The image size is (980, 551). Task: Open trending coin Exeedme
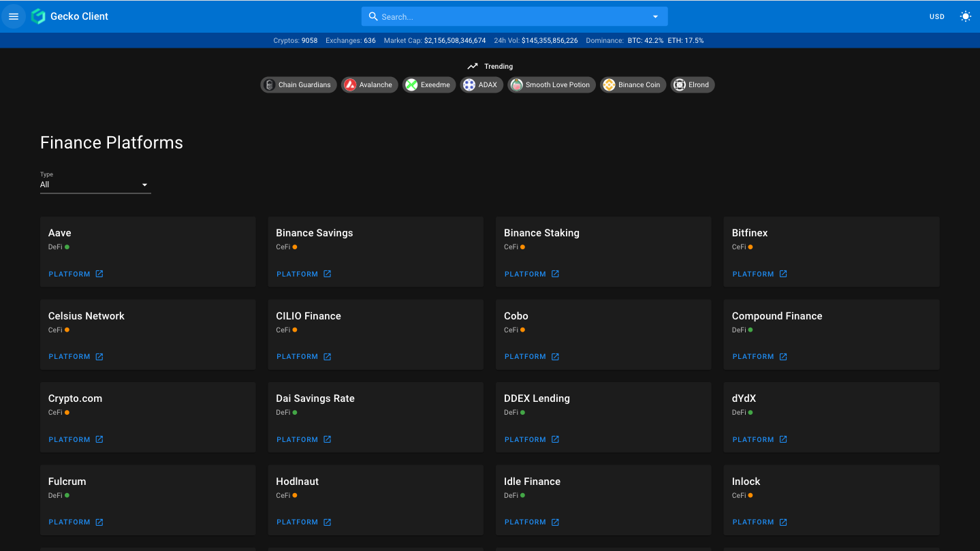429,85
